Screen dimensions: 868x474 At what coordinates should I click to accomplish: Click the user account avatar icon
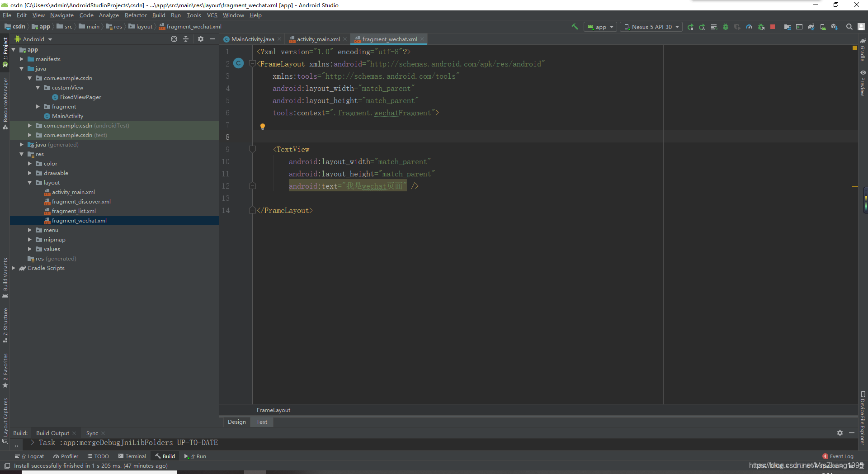click(x=861, y=27)
